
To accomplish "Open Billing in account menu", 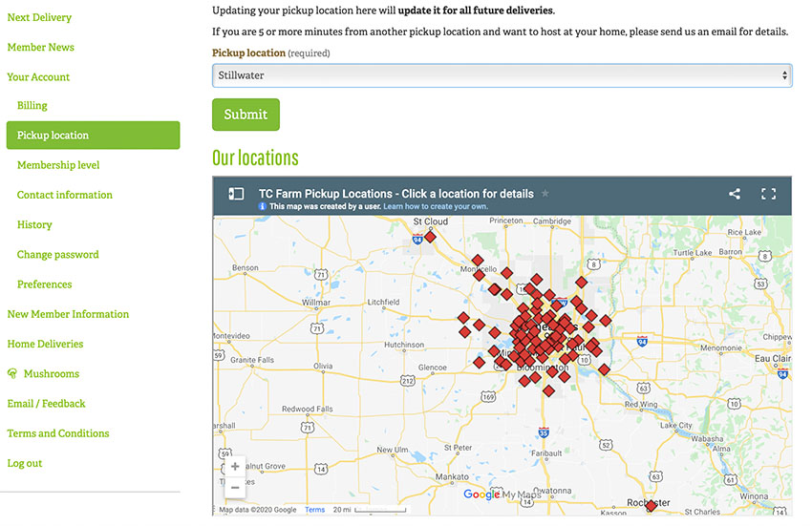I will tap(32, 106).
